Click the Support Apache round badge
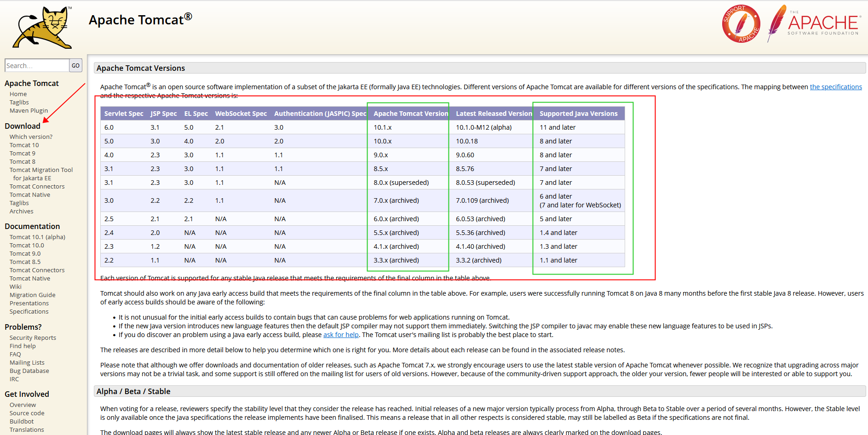This screenshot has width=868, height=435. [741, 24]
